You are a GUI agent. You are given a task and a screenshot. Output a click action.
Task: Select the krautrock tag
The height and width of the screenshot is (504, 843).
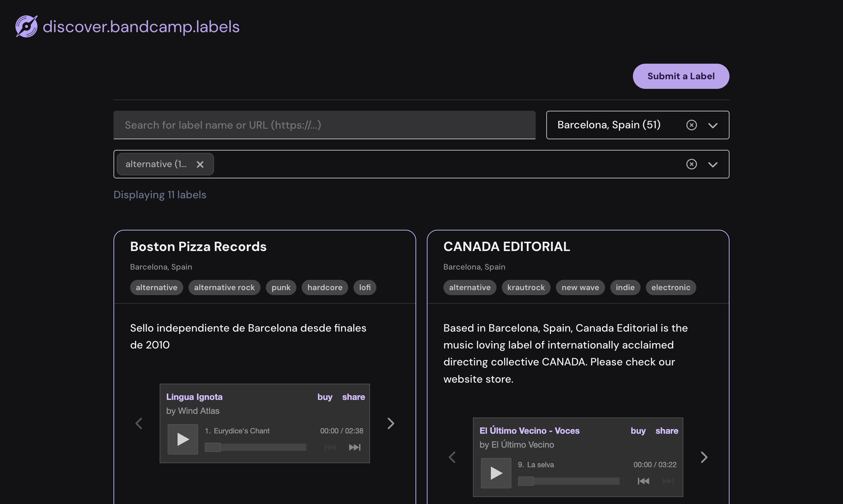point(526,287)
